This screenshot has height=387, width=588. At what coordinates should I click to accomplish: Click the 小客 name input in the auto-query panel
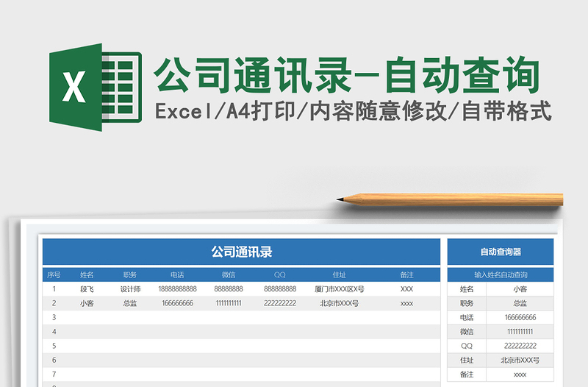coord(520,289)
